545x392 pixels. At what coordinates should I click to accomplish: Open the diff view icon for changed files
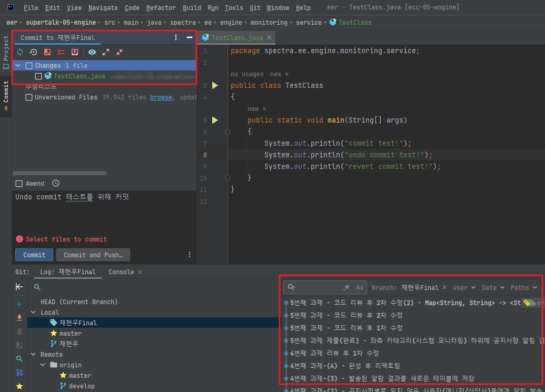click(x=47, y=52)
